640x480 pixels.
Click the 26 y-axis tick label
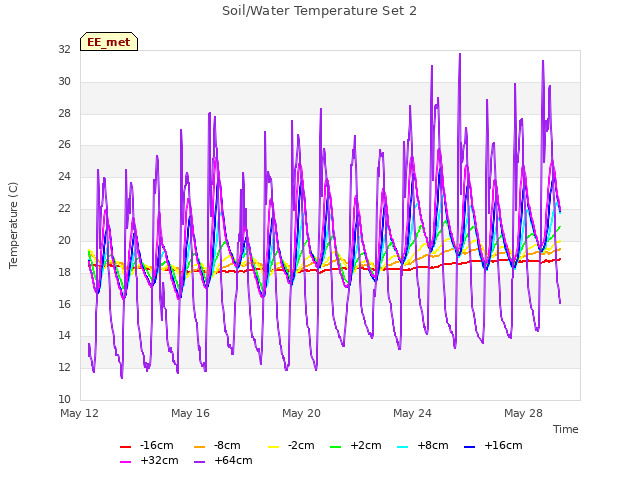point(64,144)
